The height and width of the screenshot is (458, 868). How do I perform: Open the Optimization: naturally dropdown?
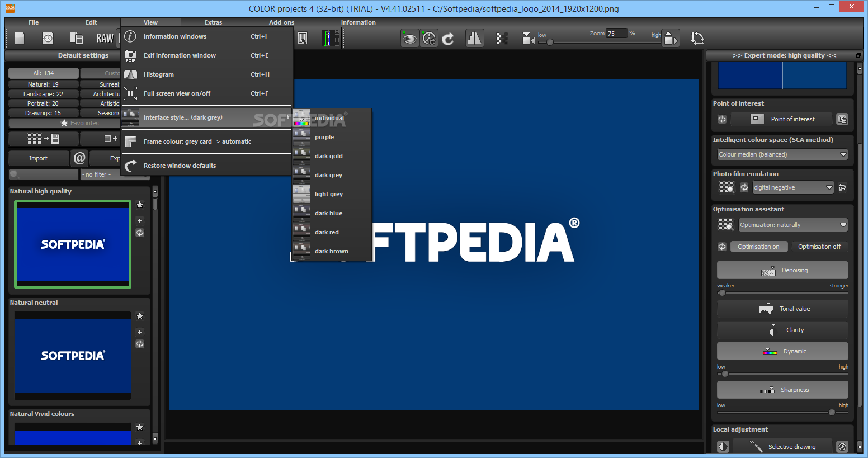pyautogui.click(x=793, y=225)
